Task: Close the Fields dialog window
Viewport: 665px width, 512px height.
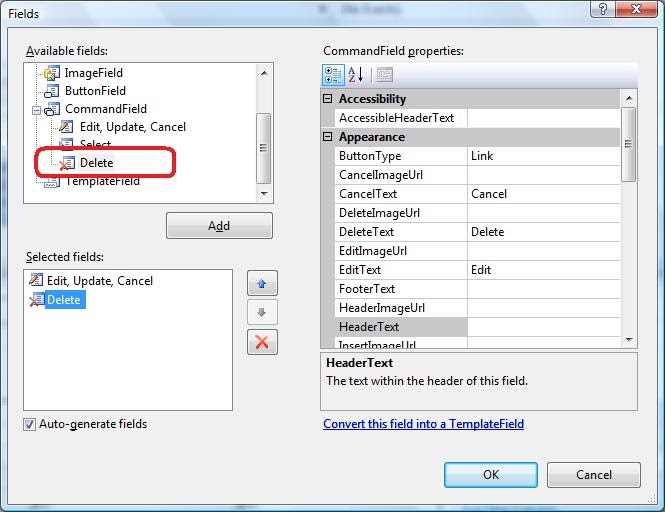Action: click(636, 9)
